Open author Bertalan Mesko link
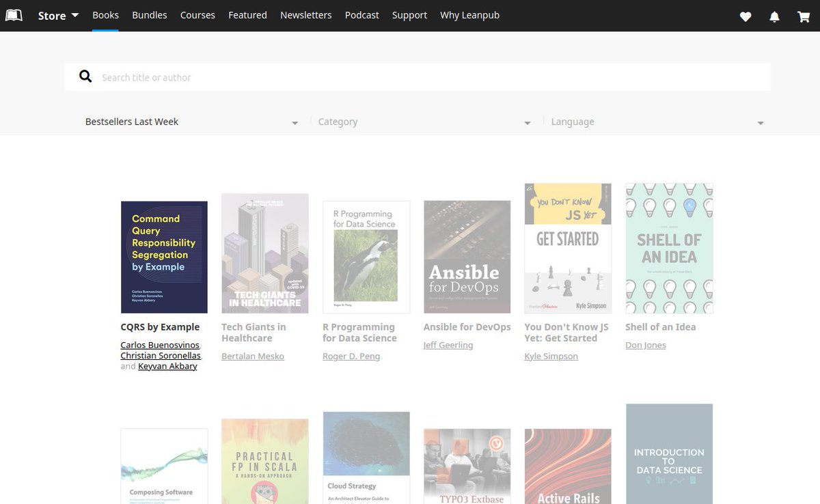Viewport: 820px width, 504px height. pyautogui.click(x=253, y=356)
